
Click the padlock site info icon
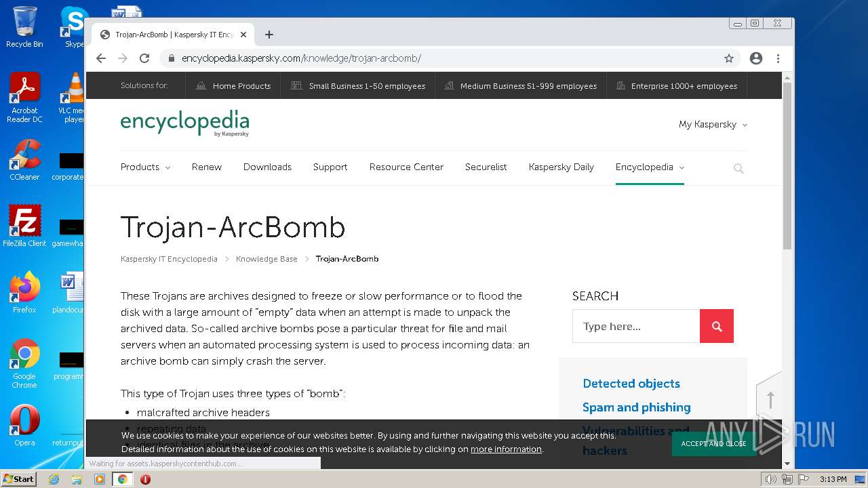172,58
